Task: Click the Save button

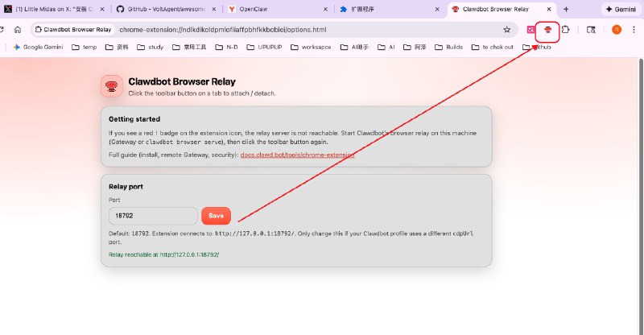Action: tap(216, 216)
